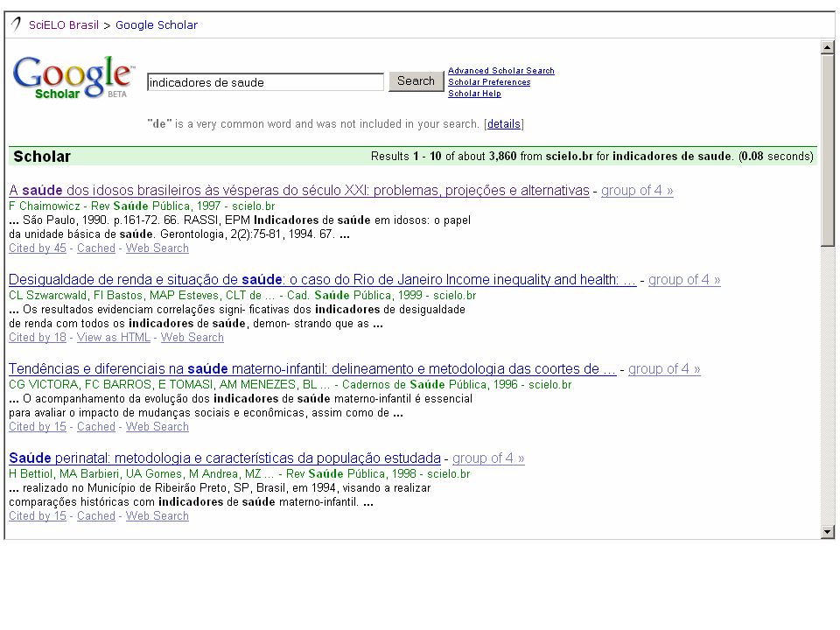This screenshot has width=840, height=630.
Task: Open 'Cited by 15' for Victora result
Action: tap(38, 427)
